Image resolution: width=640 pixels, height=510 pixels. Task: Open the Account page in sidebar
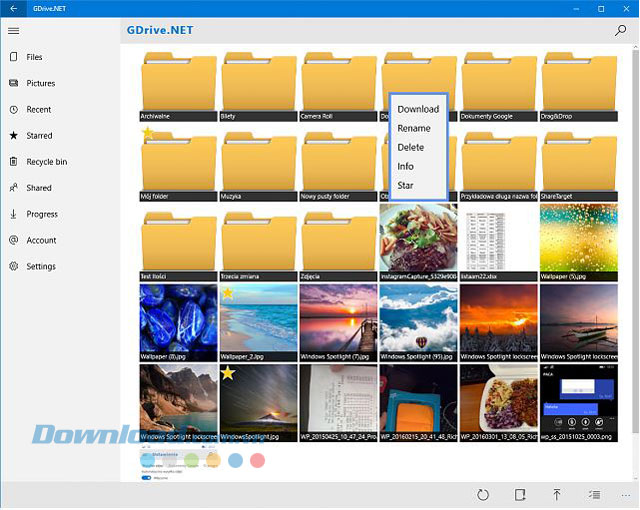coord(41,241)
